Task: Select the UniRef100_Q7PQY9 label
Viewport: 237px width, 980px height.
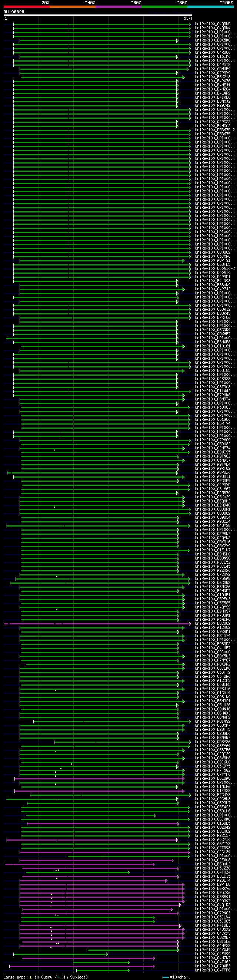Action: [213, 73]
